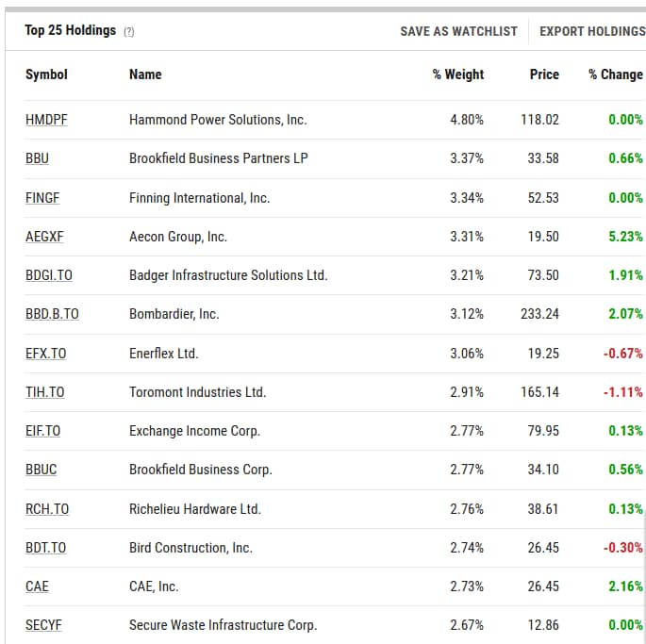Viewport: 646px width, 644px height.
Task: Click Save as Watchlist
Action: tap(458, 31)
